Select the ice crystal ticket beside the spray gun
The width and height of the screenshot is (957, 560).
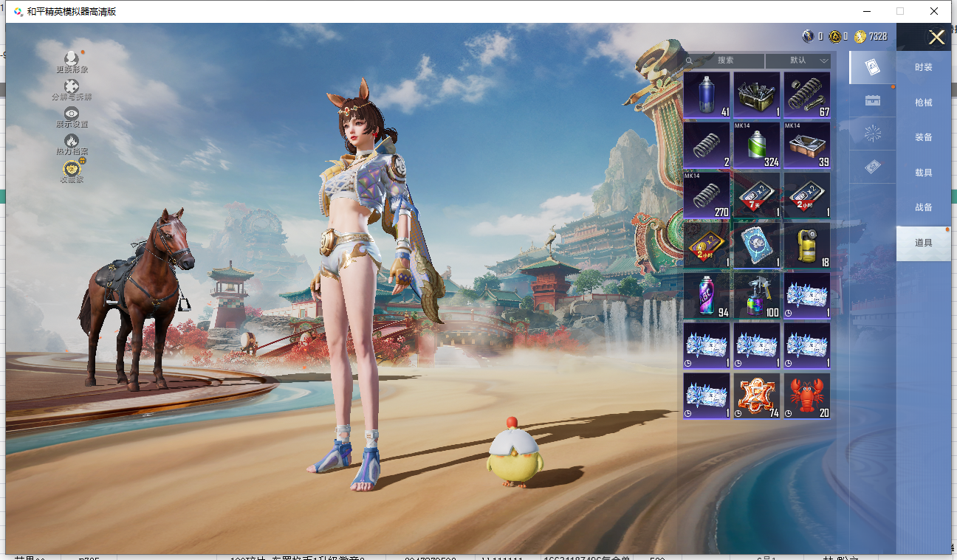(x=807, y=295)
